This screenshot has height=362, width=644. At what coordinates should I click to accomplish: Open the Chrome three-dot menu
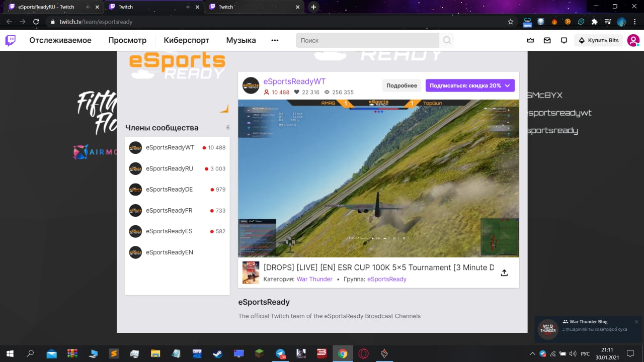(635, 22)
